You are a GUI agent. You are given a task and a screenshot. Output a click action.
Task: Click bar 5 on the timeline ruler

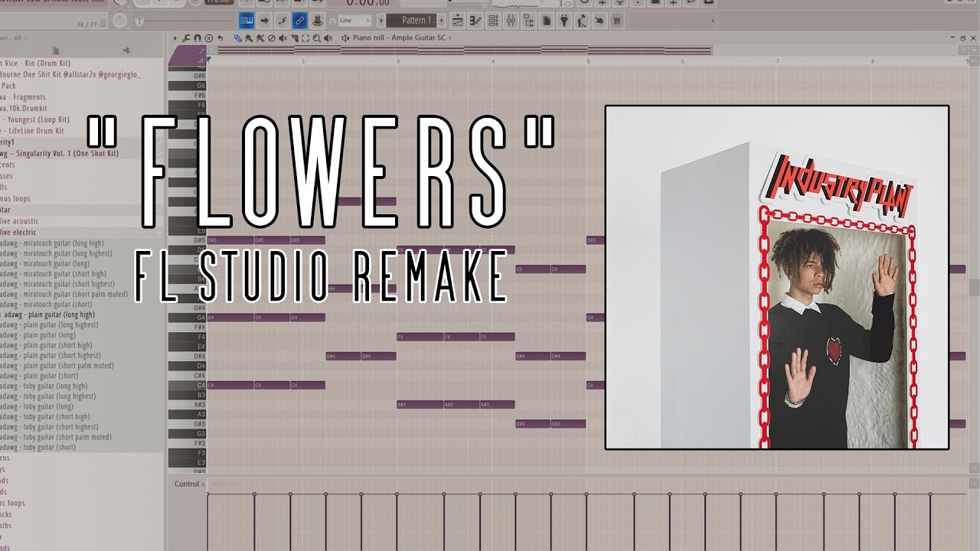[x=588, y=61]
